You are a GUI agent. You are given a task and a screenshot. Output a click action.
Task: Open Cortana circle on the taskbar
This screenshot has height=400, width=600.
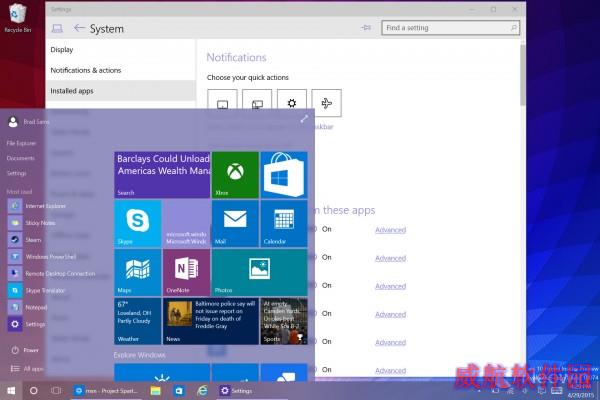pos(34,390)
